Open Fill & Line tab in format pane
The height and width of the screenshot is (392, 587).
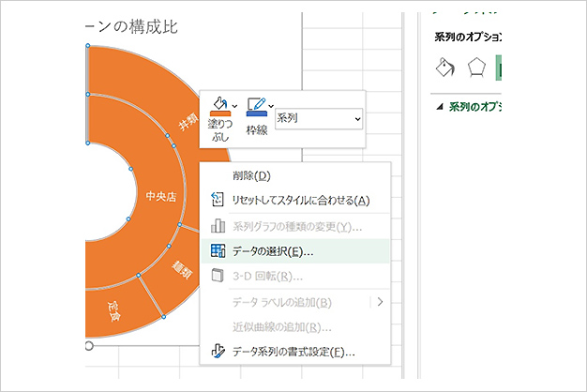pyautogui.click(x=445, y=68)
